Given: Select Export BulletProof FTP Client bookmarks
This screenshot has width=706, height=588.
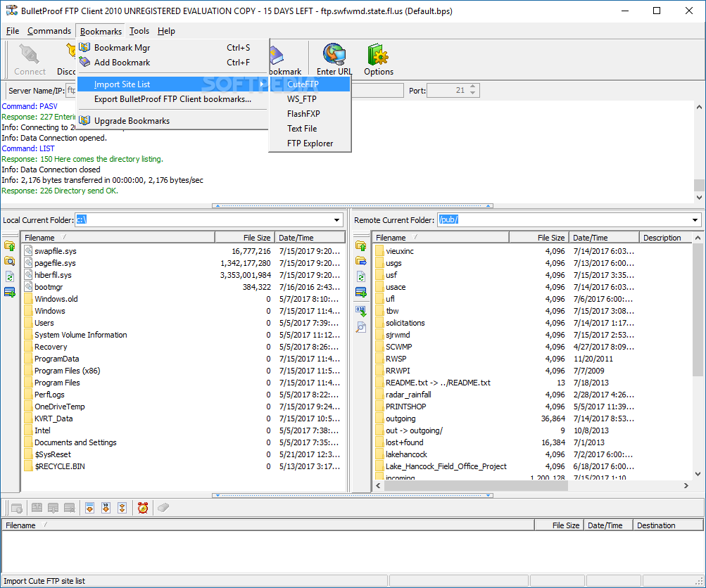Looking at the screenshot, I should point(173,99).
